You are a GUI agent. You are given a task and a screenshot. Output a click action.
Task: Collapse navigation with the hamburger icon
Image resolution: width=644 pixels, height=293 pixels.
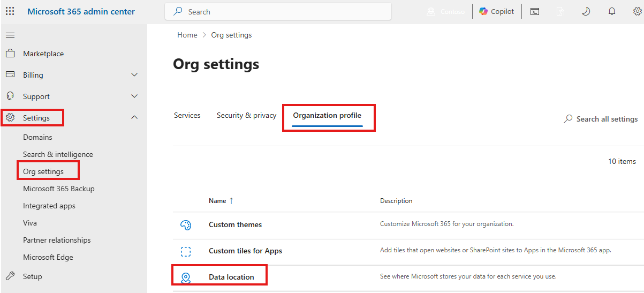(x=10, y=35)
